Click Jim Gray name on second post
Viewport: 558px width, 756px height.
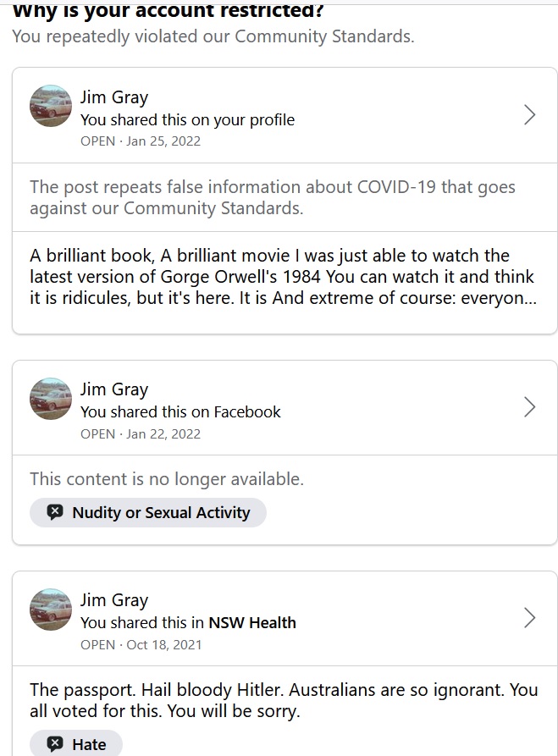(x=114, y=389)
